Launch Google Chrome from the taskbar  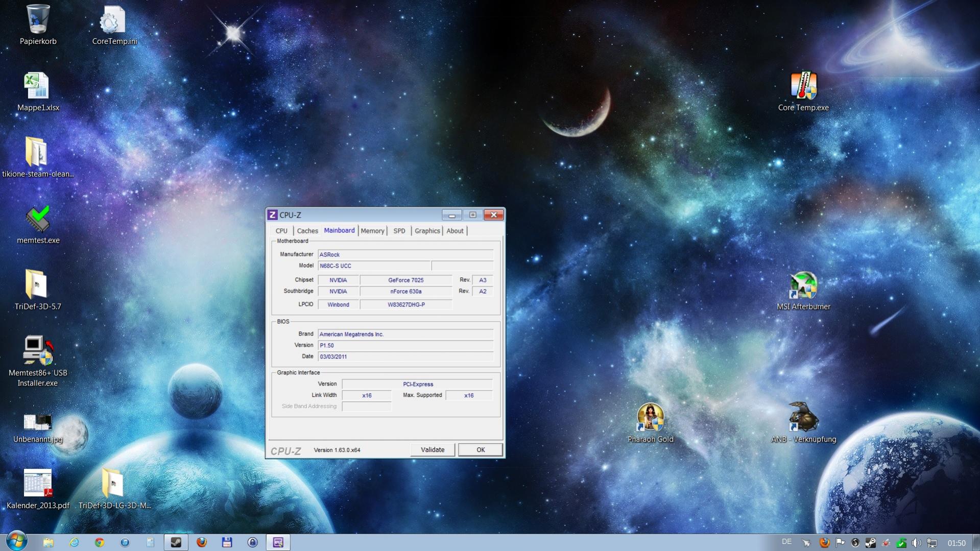point(100,542)
